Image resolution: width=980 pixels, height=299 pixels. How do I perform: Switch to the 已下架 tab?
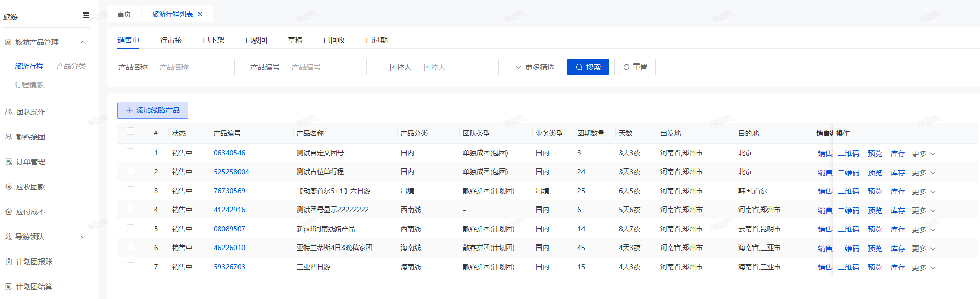pos(214,40)
